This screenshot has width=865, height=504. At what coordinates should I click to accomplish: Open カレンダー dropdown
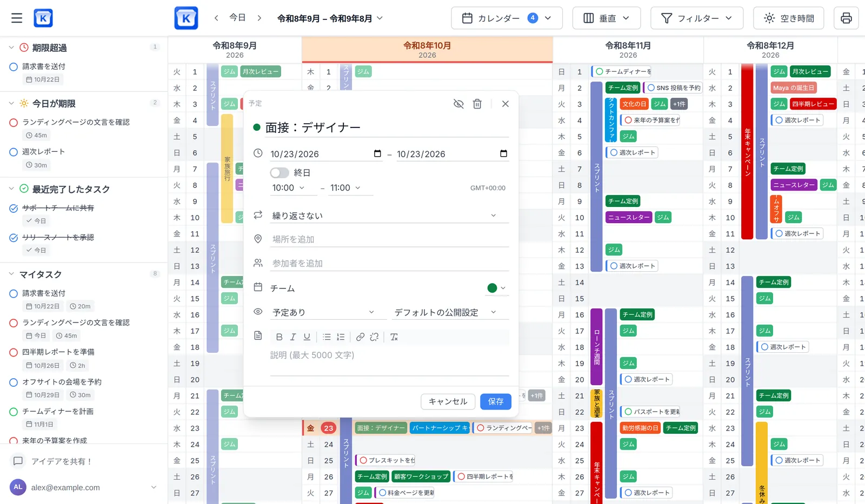click(507, 18)
